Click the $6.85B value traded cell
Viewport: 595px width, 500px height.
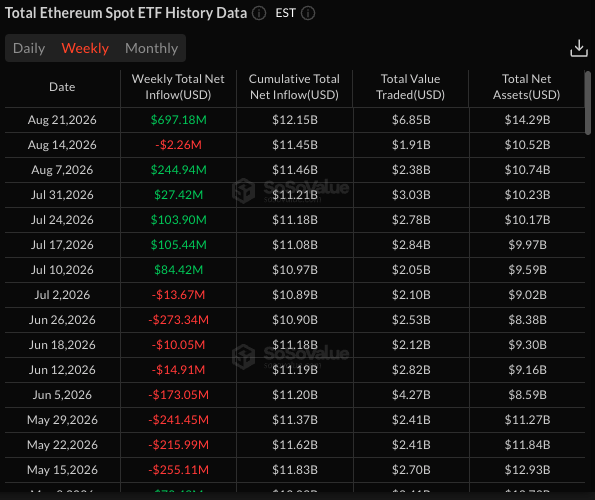(411, 120)
